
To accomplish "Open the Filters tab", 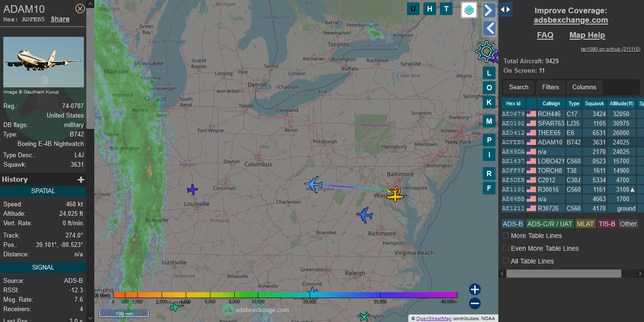I will (x=550, y=87).
